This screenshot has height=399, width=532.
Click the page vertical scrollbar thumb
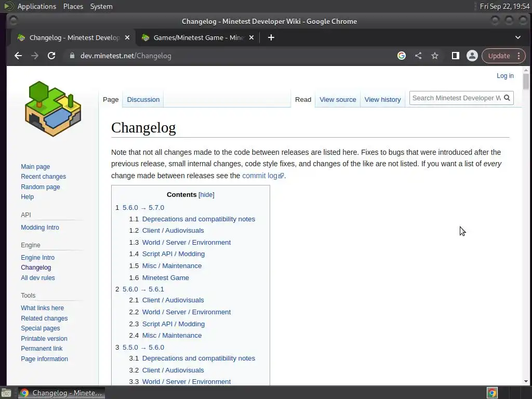526,82
